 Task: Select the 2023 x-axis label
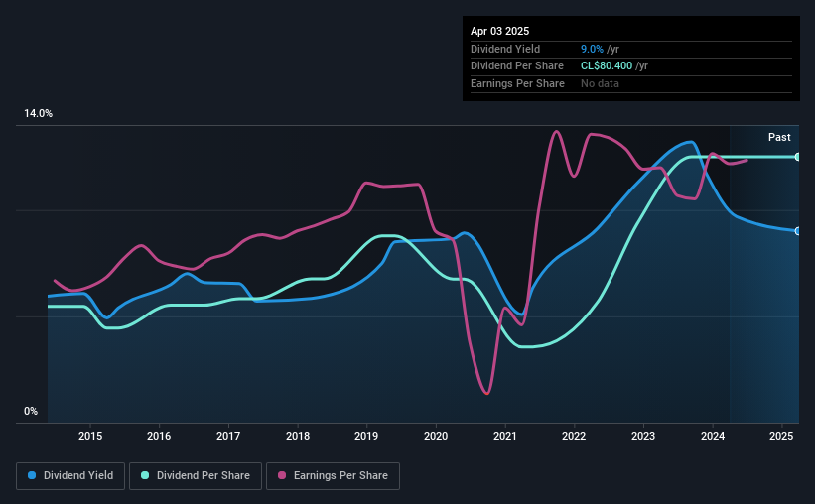pos(643,436)
